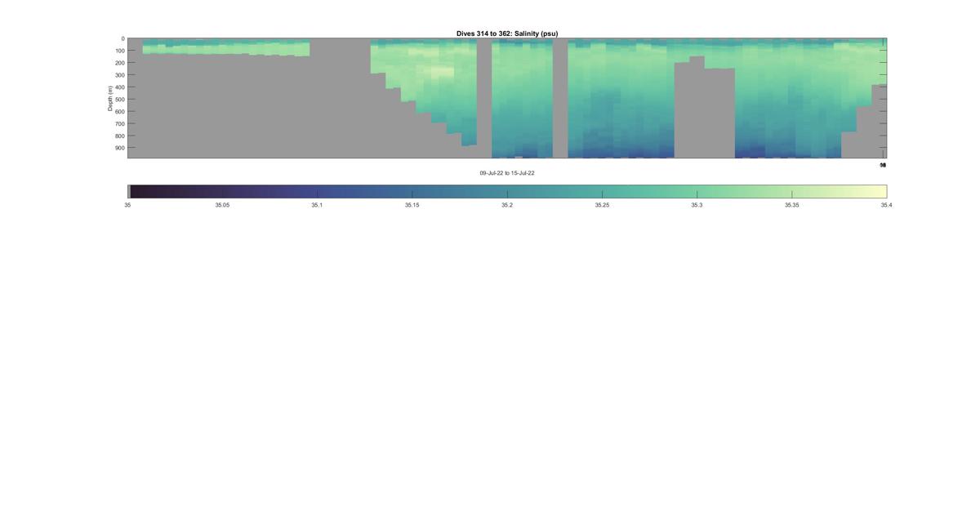This screenshot has height=508, width=980.
Task: Click the 35.05 colorbar tick label
Action: point(222,206)
